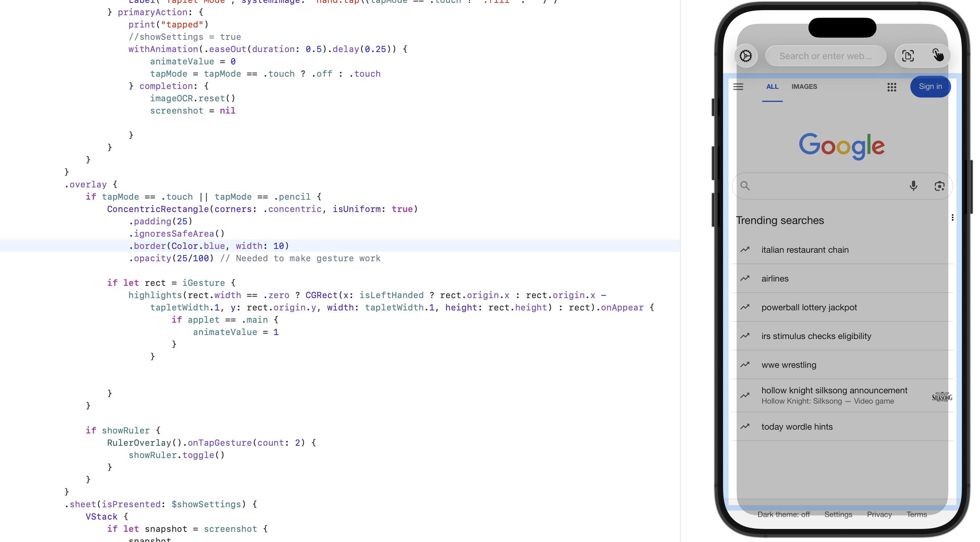Open Trending searches three-dot options
Viewport: 980px width, 542px height.
pyautogui.click(x=952, y=217)
